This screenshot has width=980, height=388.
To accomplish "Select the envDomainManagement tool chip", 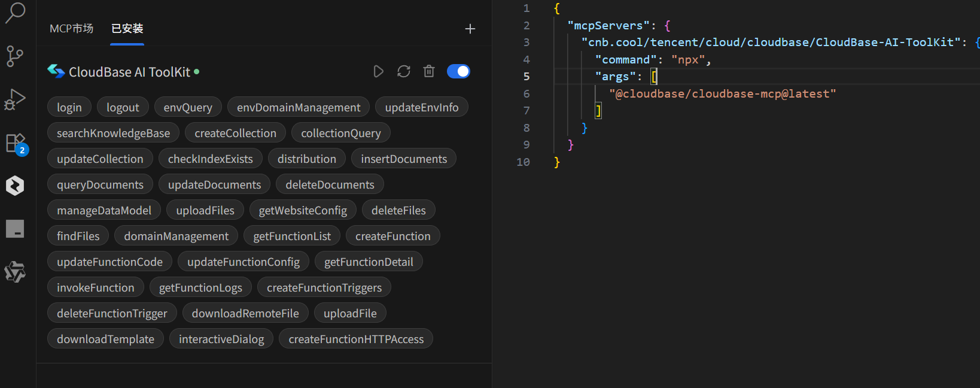I will 299,107.
